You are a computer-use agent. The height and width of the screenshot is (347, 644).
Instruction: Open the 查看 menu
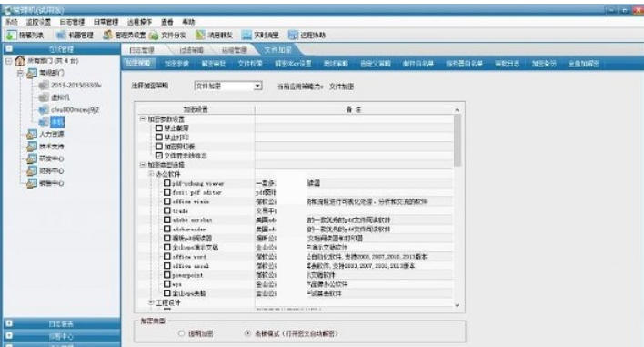pos(166,22)
